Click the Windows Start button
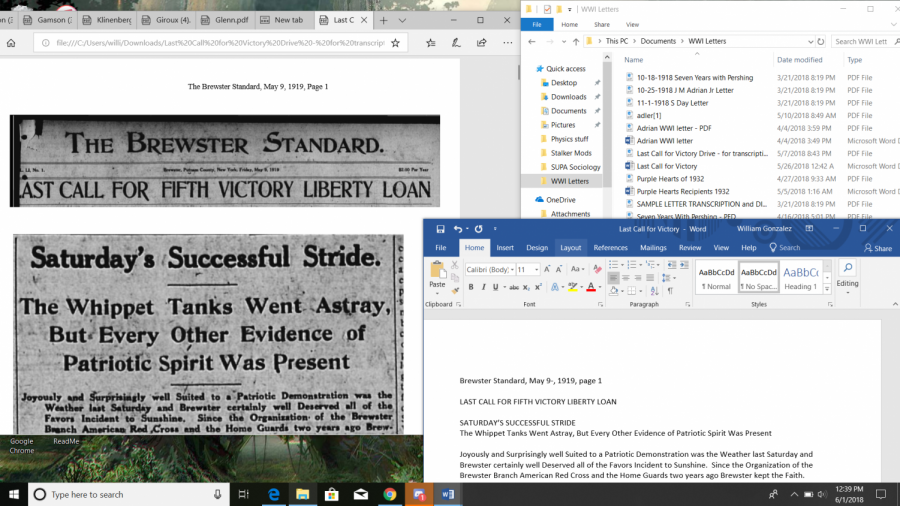900x506 pixels. 14,495
